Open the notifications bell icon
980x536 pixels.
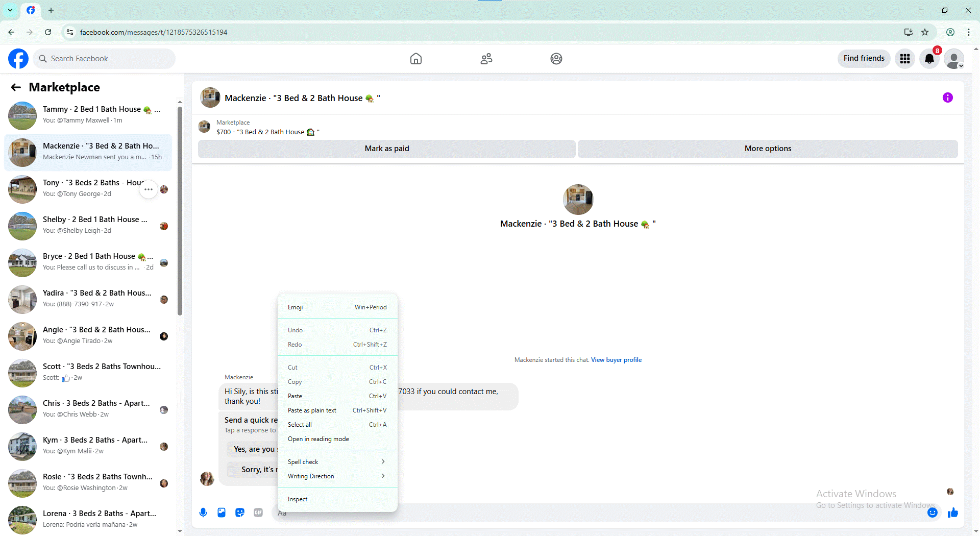929,59
